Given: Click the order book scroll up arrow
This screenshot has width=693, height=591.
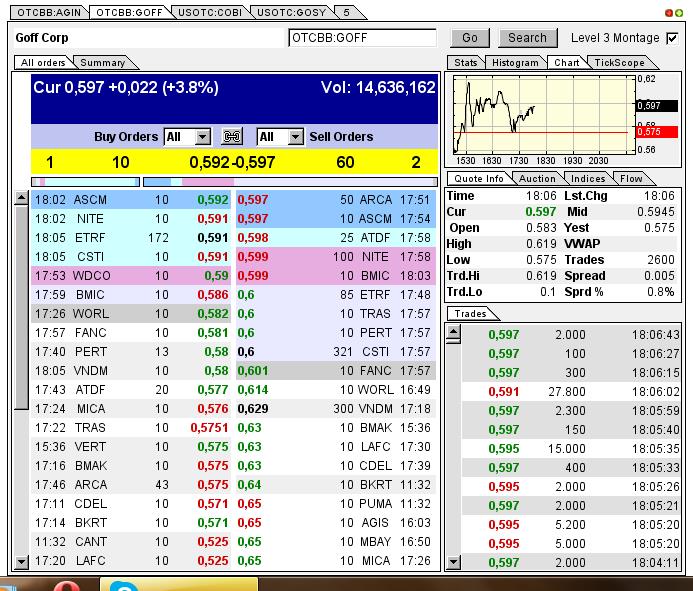Looking at the screenshot, I should coord(21,198).
